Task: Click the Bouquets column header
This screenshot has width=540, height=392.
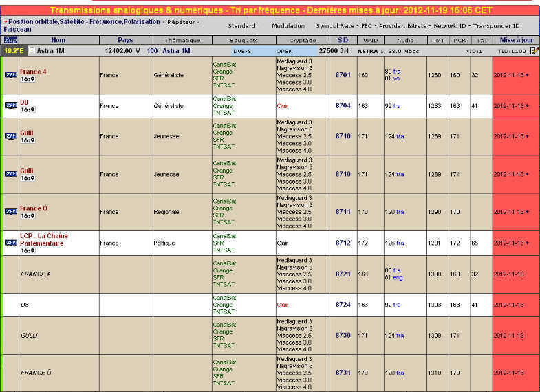Action: click(x=244, y=41)
